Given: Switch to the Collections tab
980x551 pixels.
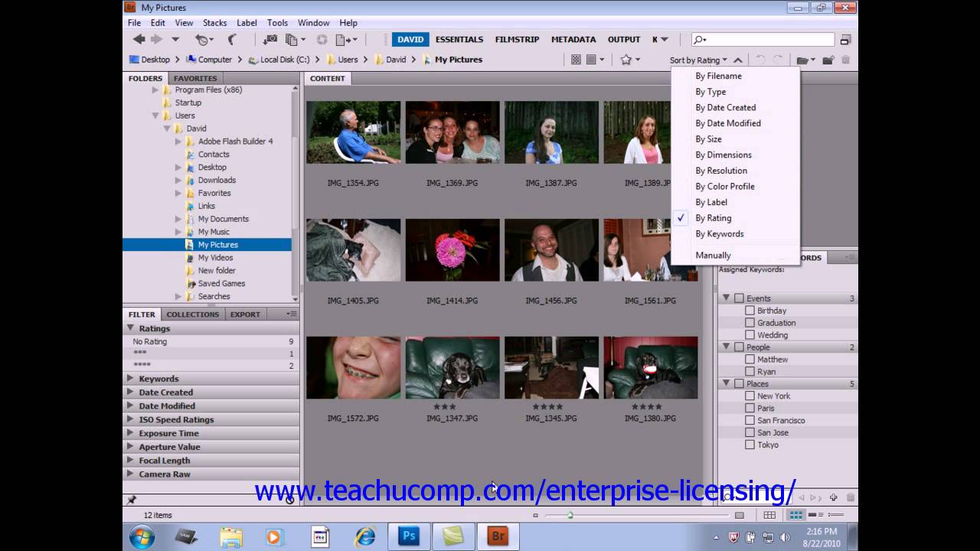Looking at the screenshot, I should pyautogui.click(x=193, y=314).
